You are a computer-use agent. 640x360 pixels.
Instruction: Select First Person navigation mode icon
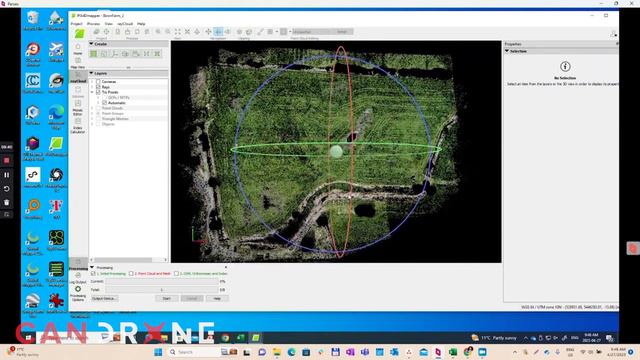point(228,32)
